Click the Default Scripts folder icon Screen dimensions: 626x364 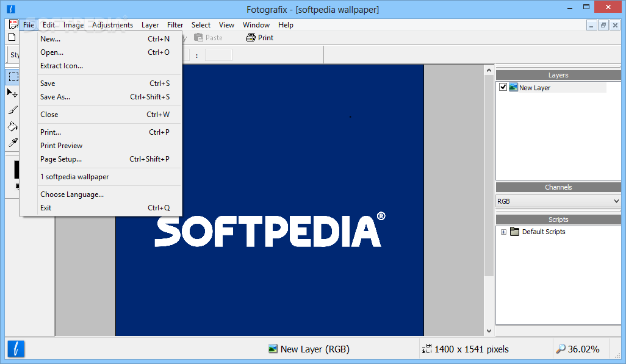click(514, 232)
